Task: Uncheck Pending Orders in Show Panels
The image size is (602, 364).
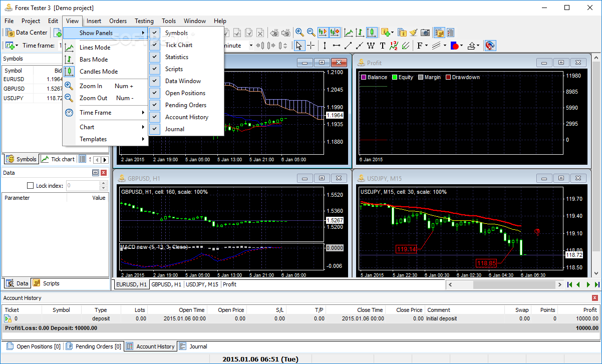Action: point(186,105)
